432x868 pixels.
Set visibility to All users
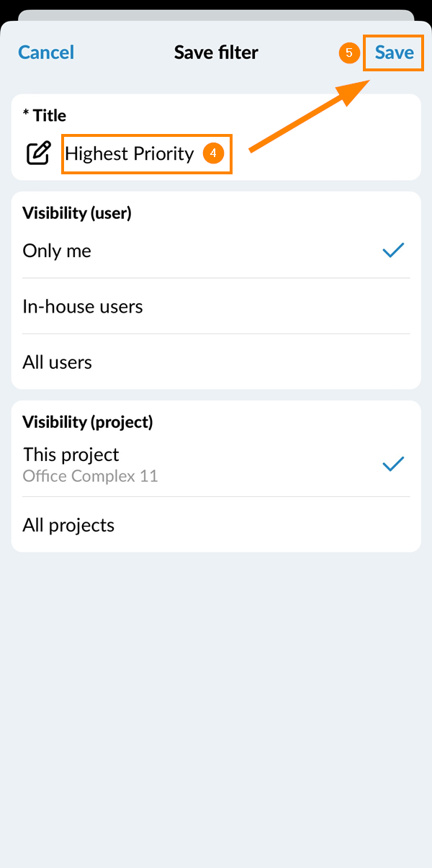pyautogui.click(x=58, y=362)
